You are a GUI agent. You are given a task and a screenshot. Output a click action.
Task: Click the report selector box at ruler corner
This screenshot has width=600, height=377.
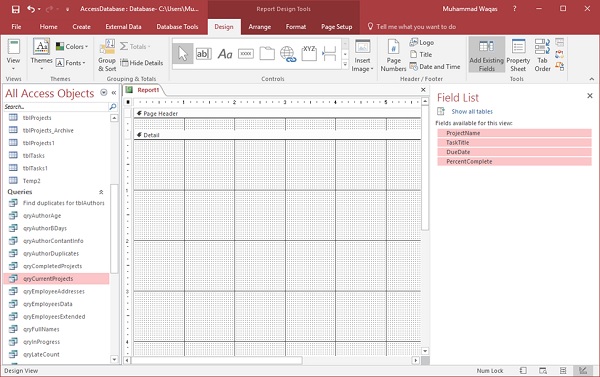128,102
